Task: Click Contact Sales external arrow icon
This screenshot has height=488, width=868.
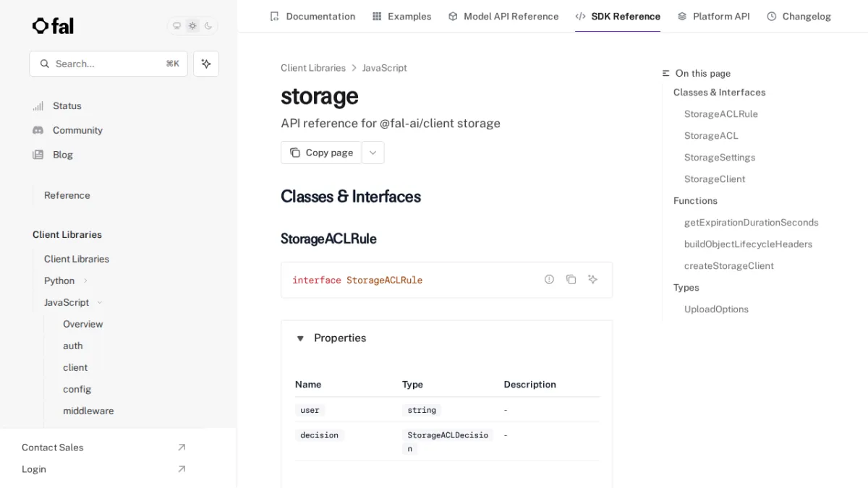Action: [x=182, y=448]
